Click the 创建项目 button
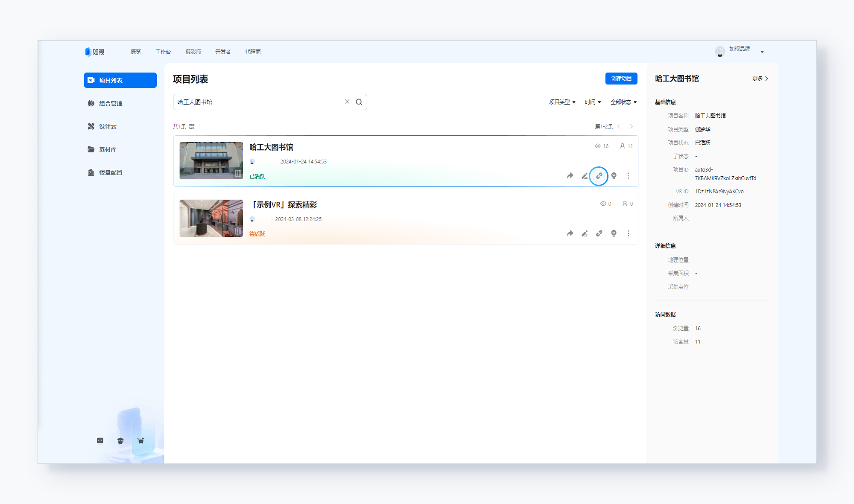The image size is (854, 504). click(x=621, y=79)
